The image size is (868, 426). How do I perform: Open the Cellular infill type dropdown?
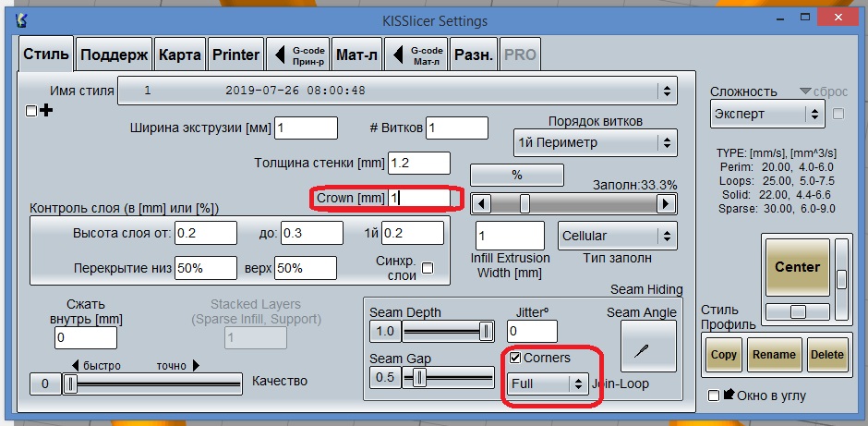pos(617,236)
